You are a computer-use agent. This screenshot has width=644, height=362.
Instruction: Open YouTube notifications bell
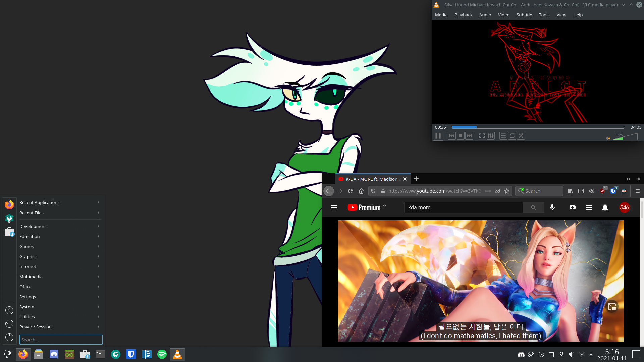coord(605,207)
